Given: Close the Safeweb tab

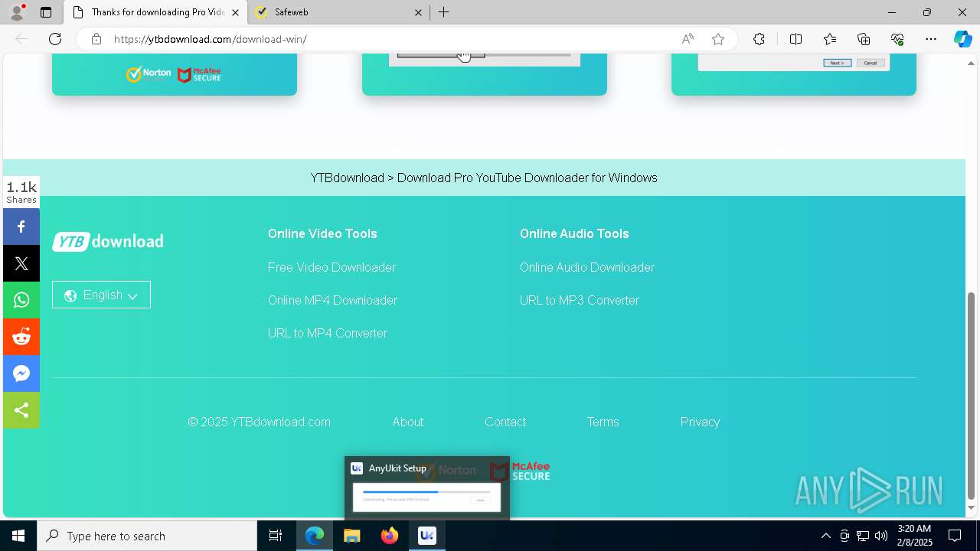Looking at the screenshot, I should coord(419,12).
